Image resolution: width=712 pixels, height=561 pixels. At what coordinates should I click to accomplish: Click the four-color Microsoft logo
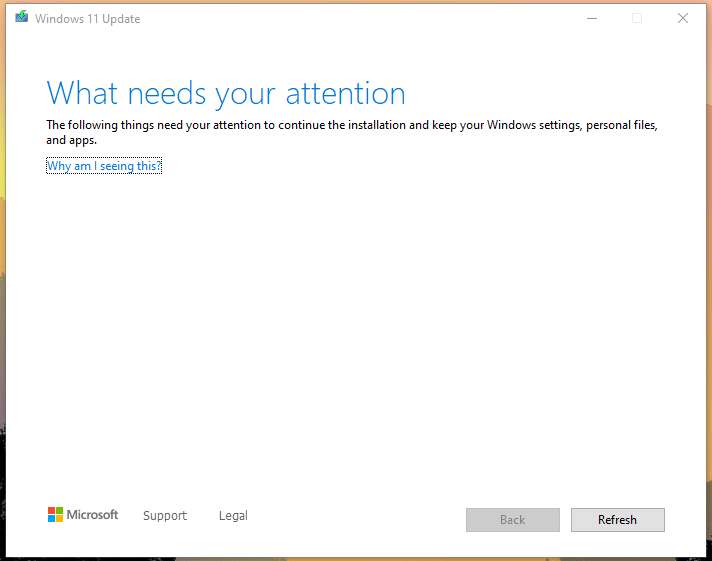(55, 515)
